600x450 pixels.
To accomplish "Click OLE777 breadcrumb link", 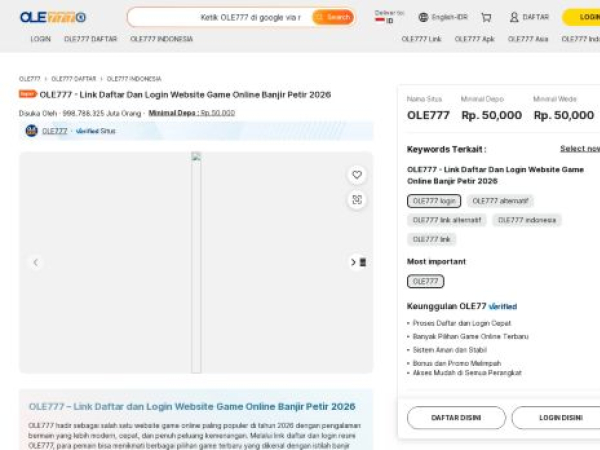I will click(x=29, y=79).
